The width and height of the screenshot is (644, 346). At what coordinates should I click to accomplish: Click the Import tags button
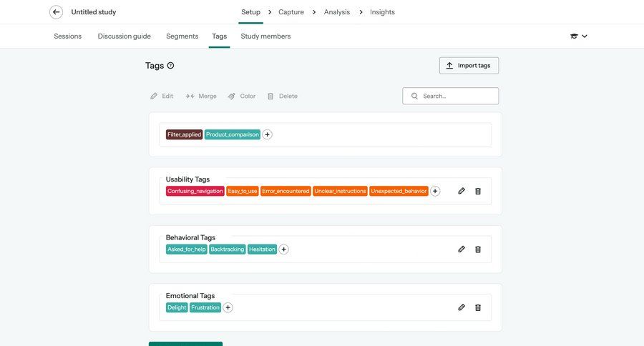469,66
